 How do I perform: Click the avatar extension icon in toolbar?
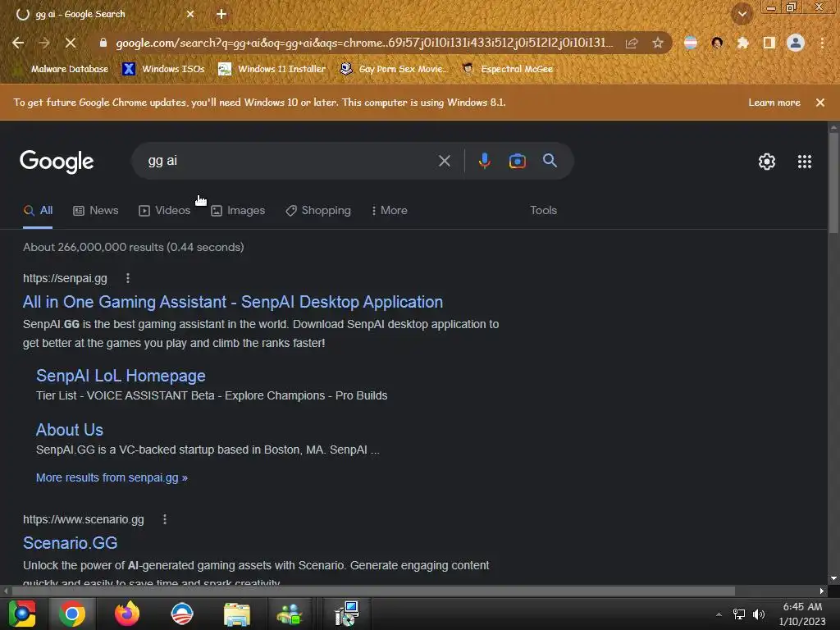717,43
